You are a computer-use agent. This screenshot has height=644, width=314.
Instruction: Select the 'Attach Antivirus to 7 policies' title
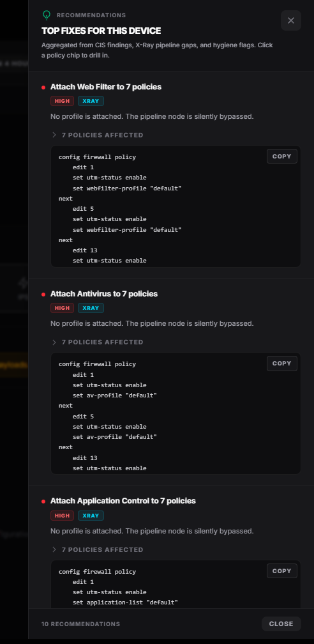[x=104, y=294]
